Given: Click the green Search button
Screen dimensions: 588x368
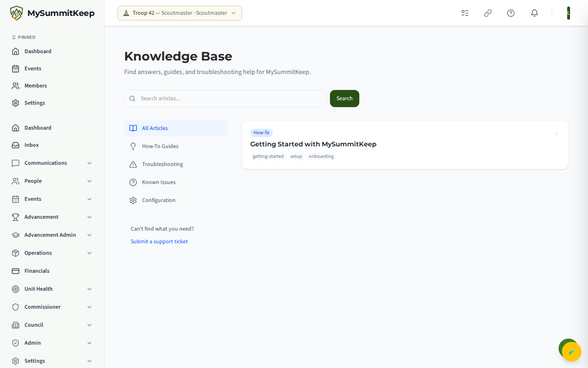Looking at the screenshot, I should pyautogui.click(x=345, y=99).
